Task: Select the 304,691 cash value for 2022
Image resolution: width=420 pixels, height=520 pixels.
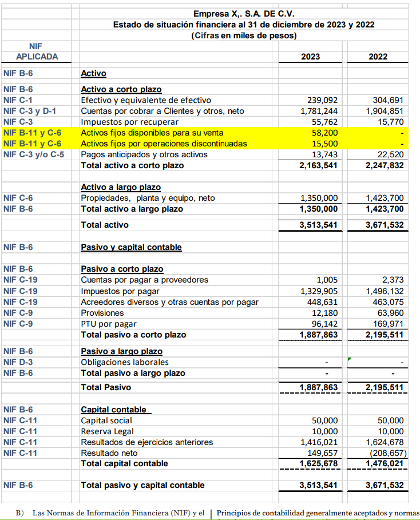Action: tap(388, 100)
